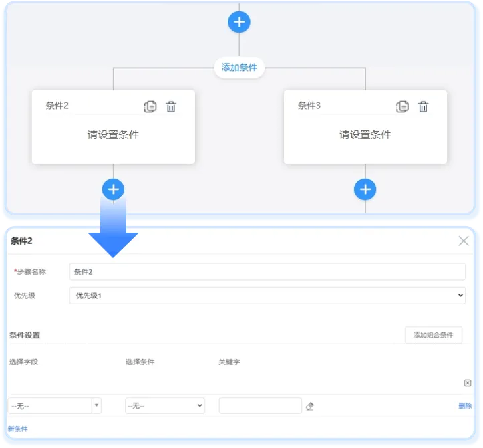483x448 pixels.
Task: Delete the 条件2 branch
Action: pyautogui.click(x=171, y=106)
